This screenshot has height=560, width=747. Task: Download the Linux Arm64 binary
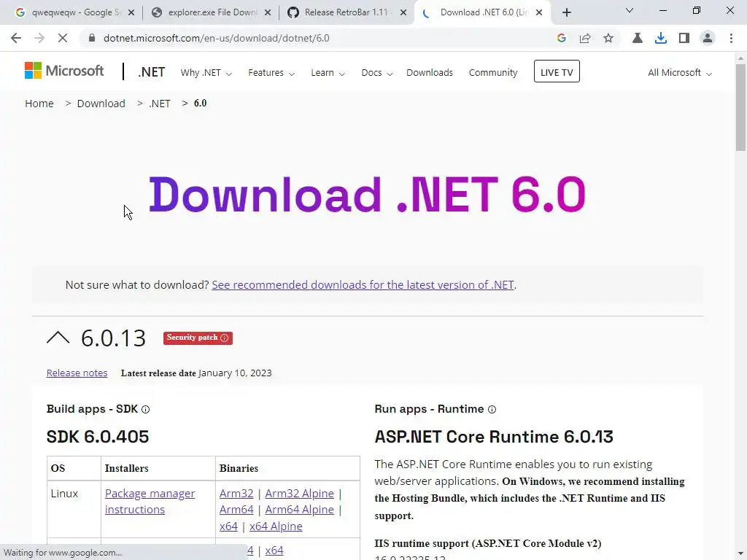click(236, 510)
